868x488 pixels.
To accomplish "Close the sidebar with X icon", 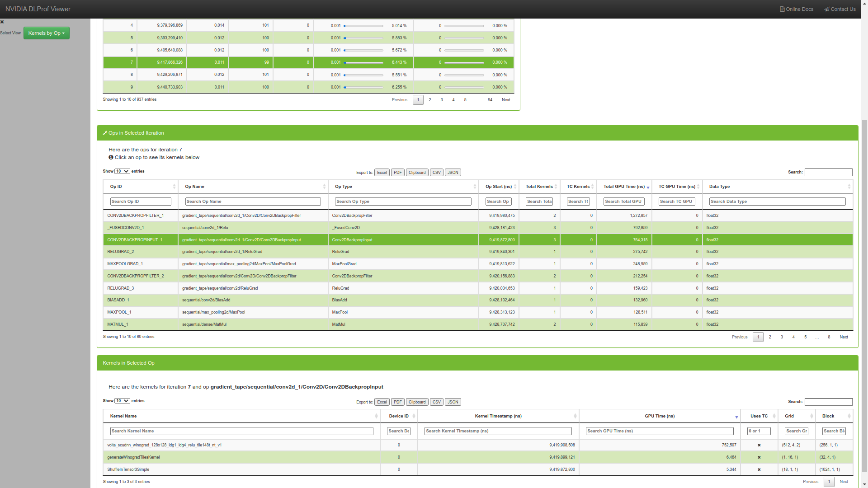I will (2, 22).
